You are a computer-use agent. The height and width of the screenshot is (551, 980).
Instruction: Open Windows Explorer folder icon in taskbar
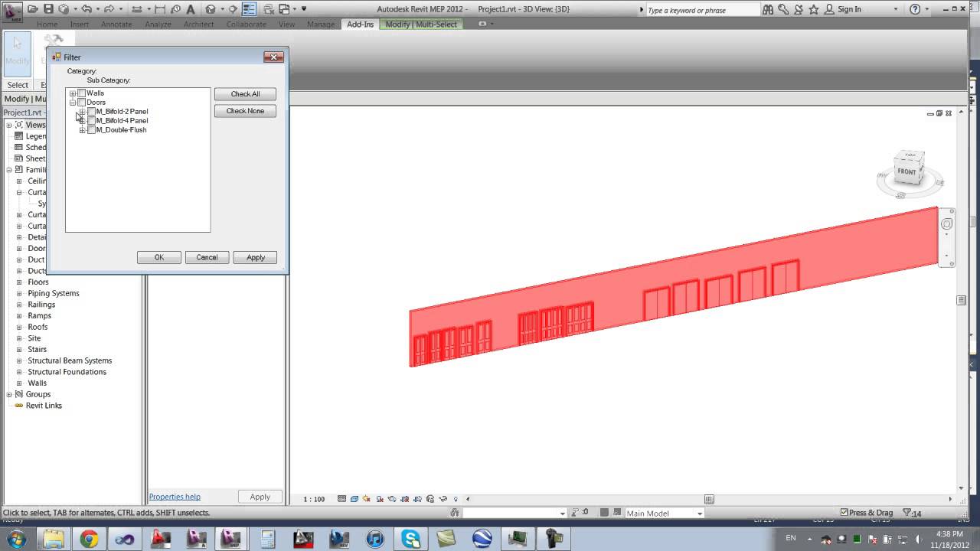click(x=53, y=540)
